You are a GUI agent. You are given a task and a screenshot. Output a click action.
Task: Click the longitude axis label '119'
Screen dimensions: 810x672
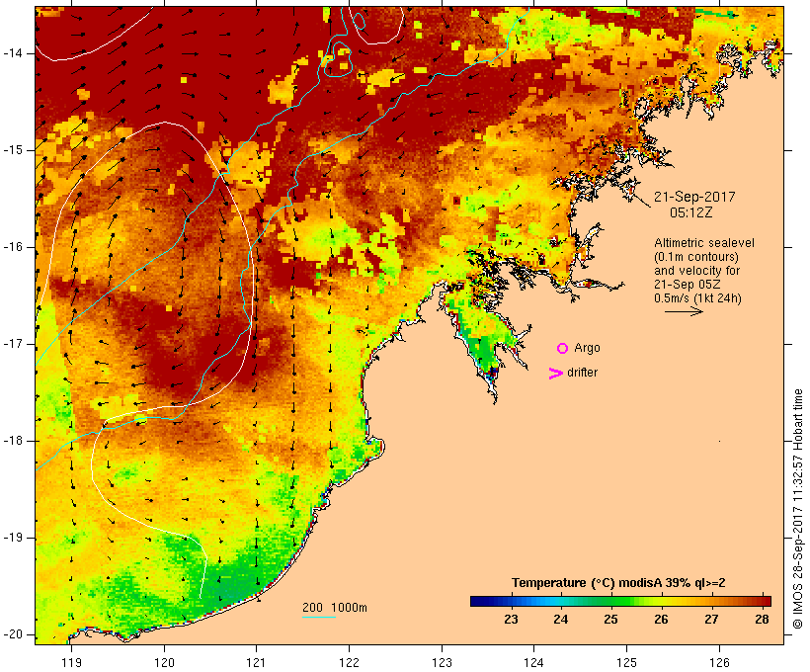click(x=71, y=662)
